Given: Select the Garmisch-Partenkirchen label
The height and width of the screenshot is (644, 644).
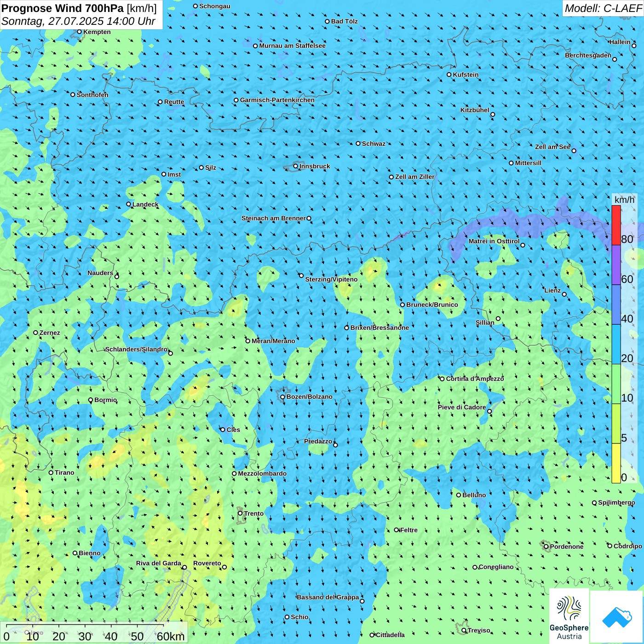Looking at the screenshot, I should point(277,100).
